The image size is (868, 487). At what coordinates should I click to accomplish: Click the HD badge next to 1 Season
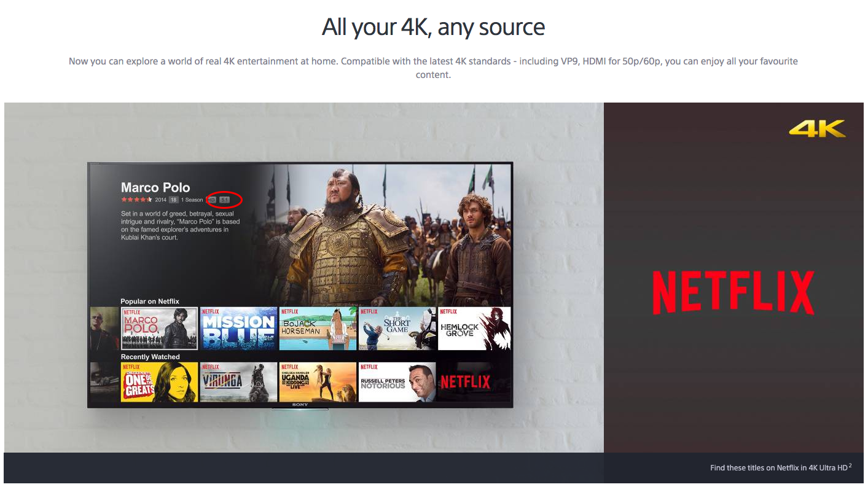coord(212,199)
